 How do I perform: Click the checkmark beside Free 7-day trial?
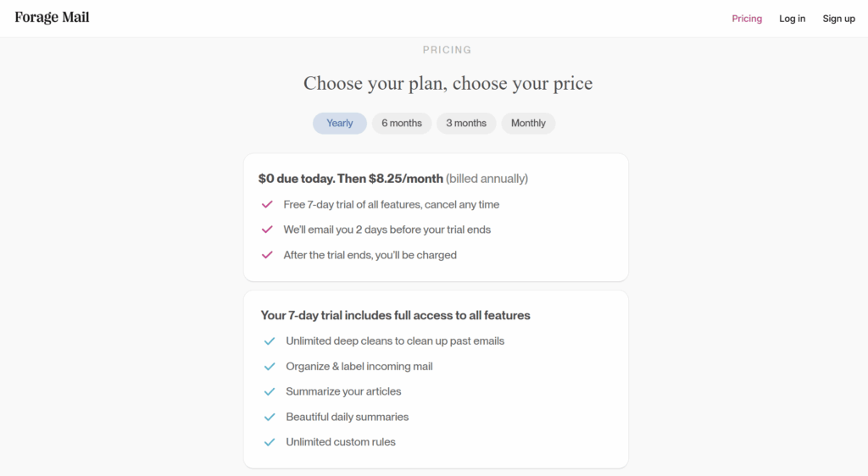(267, 205)
